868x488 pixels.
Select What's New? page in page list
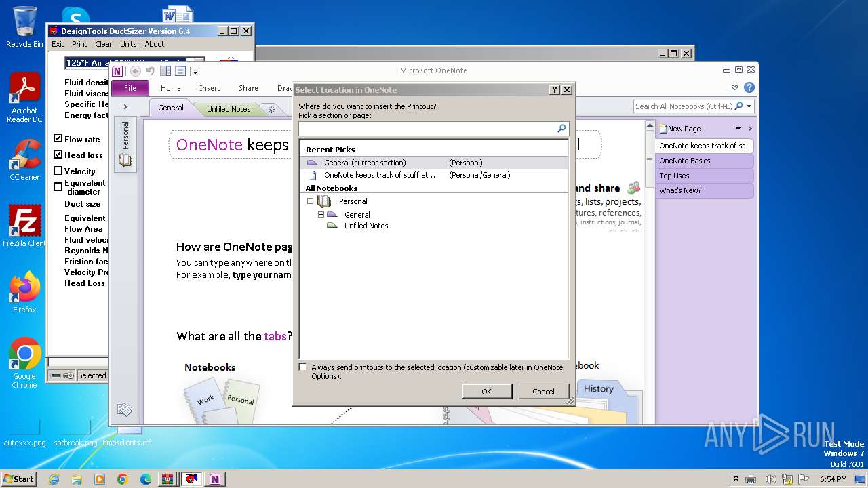[705, 190]
